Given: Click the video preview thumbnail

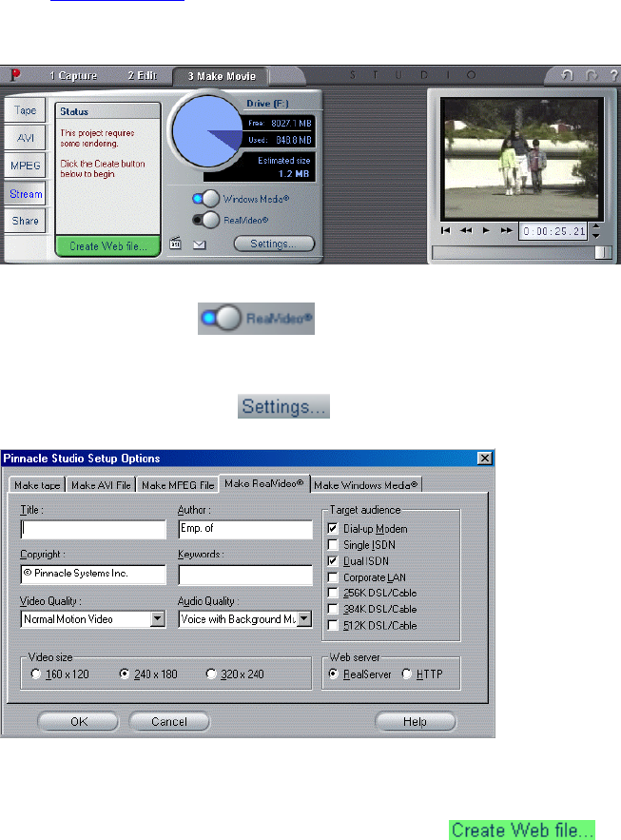Looking at the screenshot, I should pyautogui.click(x=522, y=158).
